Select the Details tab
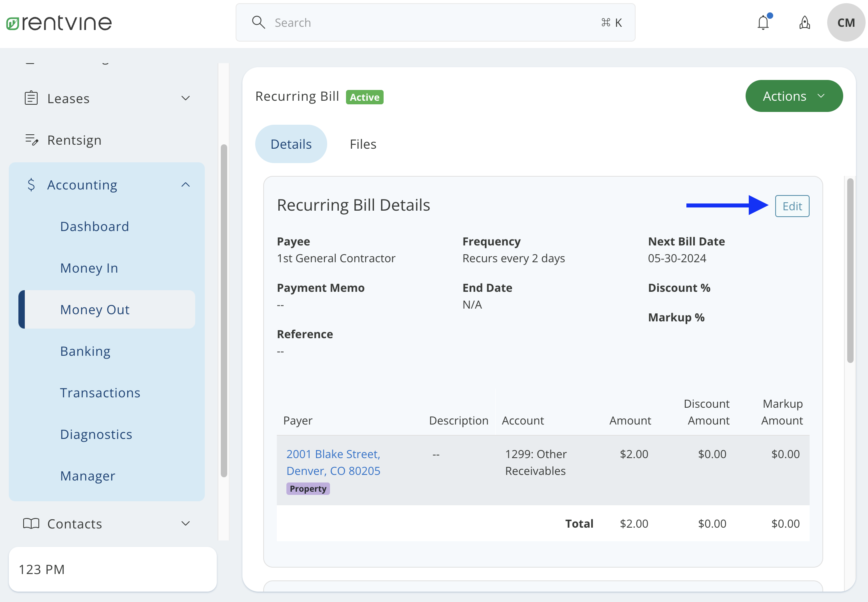 pos(291,144)
